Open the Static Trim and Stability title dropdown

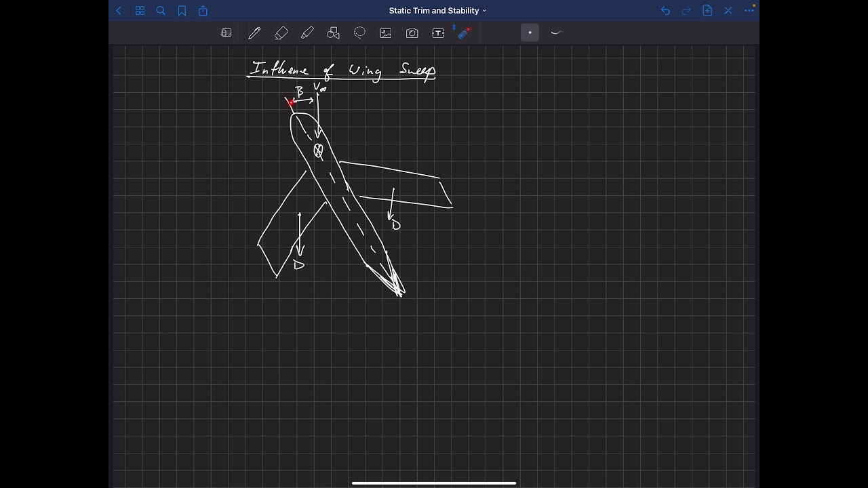(x=437, y=11)
